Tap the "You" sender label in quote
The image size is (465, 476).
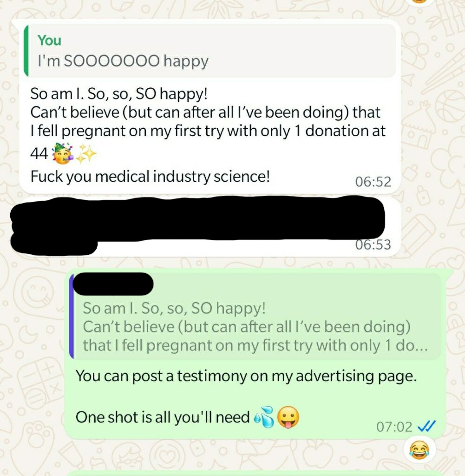(49, 40)
